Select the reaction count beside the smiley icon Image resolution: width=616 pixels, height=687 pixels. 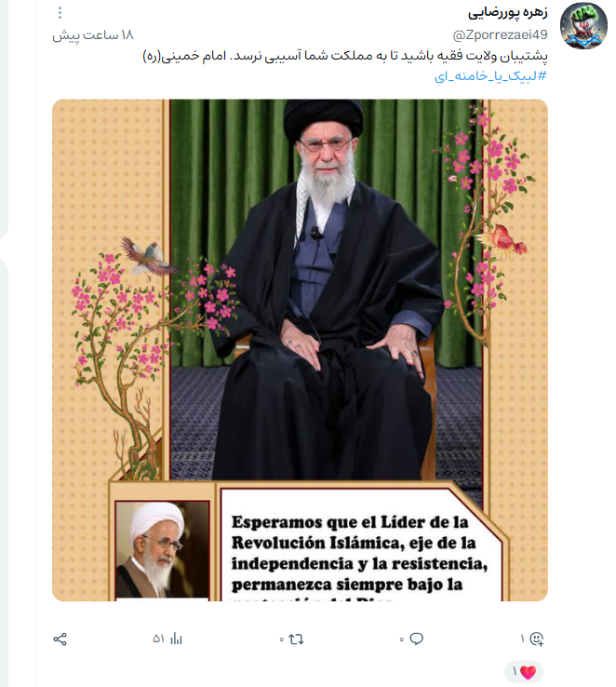[x=522, y=639]
